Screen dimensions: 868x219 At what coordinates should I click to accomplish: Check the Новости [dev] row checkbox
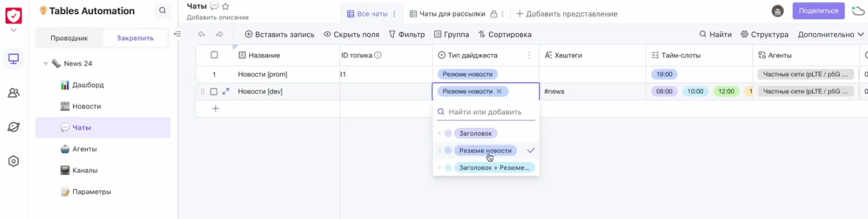tap(214, 91)
